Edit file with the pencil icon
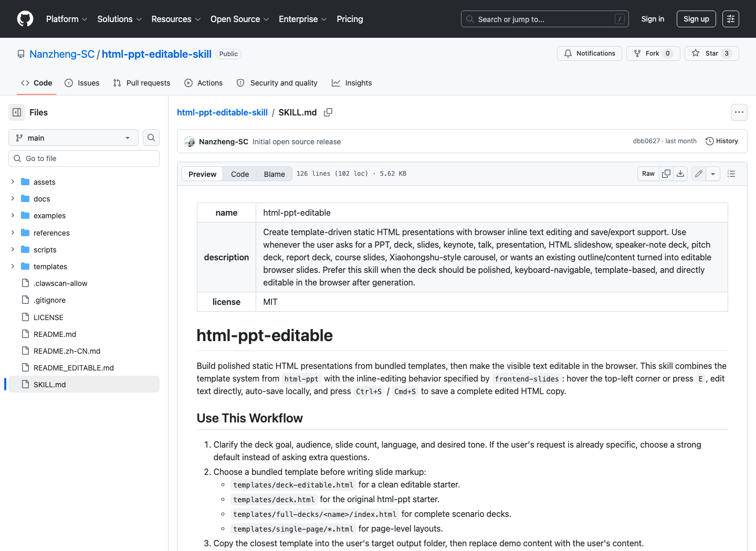This screenshot has width=756, height=551. [699, 174]
